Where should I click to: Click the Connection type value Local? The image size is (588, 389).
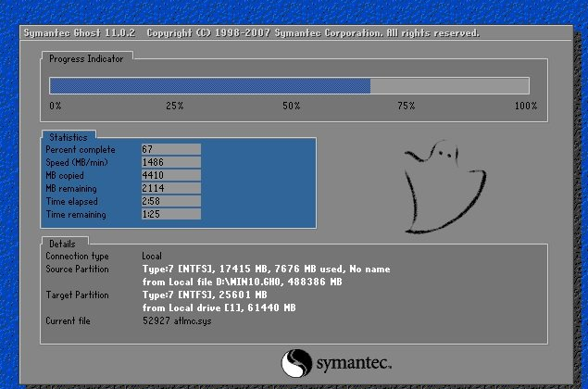[152, 256]
